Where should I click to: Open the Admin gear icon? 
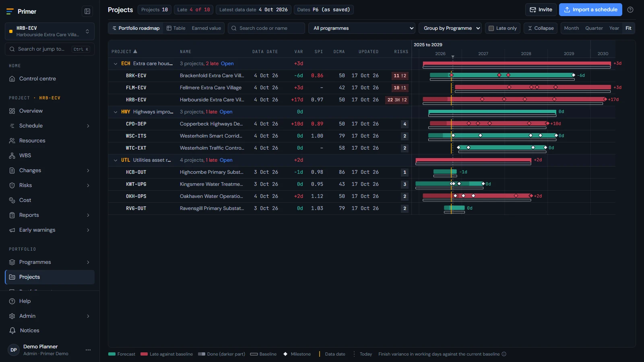(12, 316)
